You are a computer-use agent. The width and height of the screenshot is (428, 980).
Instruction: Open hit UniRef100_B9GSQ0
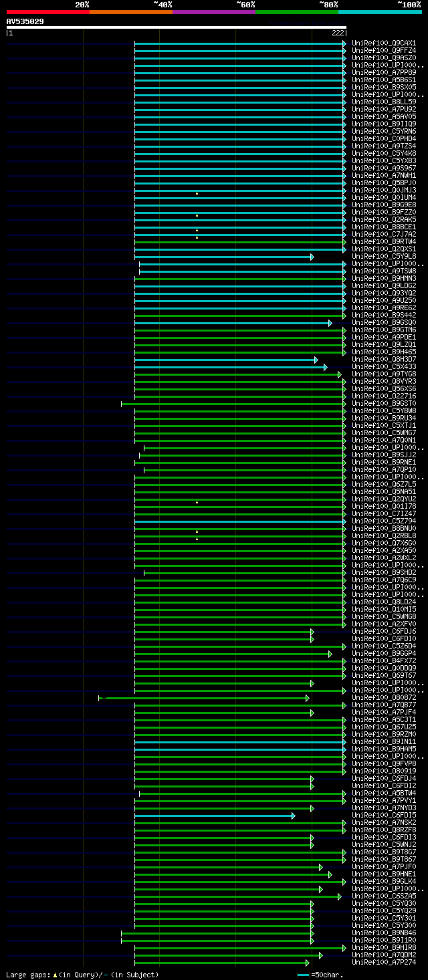(x=384, y=322)
